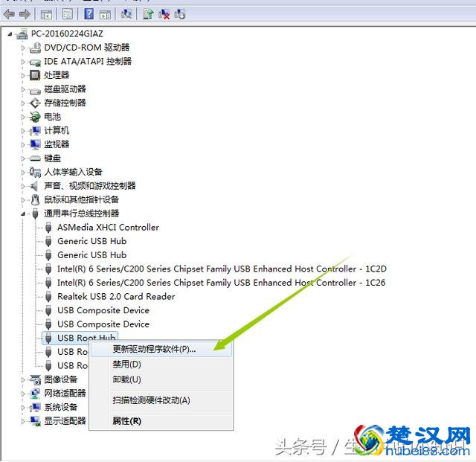
Task: Click the display adapter icon beside 显示适配器
Action: tap(35, 421)
